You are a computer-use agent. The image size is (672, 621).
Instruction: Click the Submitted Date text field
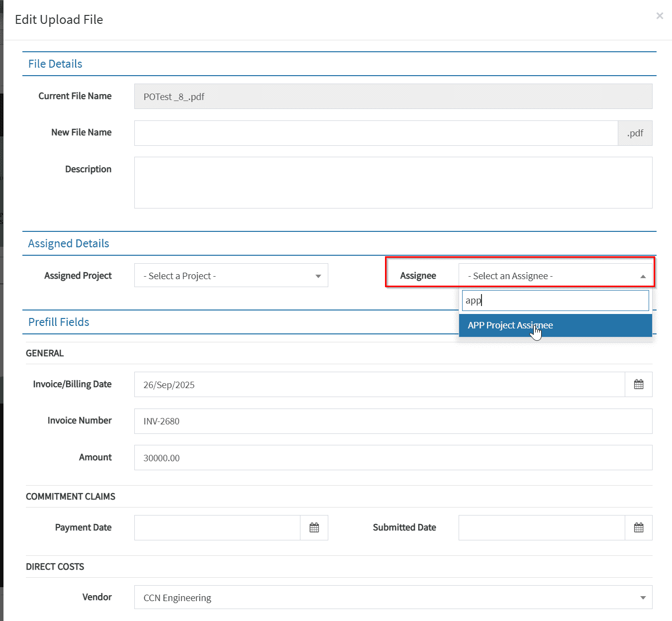pos(541,528)
